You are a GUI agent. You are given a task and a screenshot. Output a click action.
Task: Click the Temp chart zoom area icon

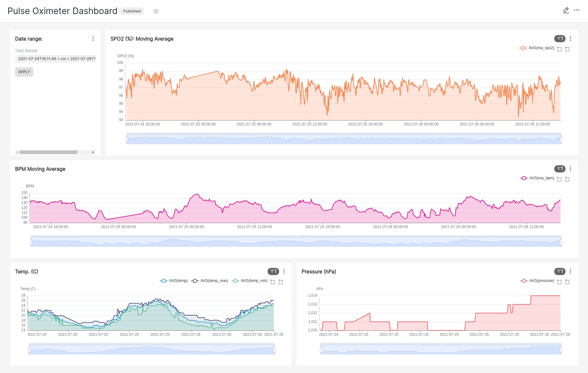tap(273, 282)
